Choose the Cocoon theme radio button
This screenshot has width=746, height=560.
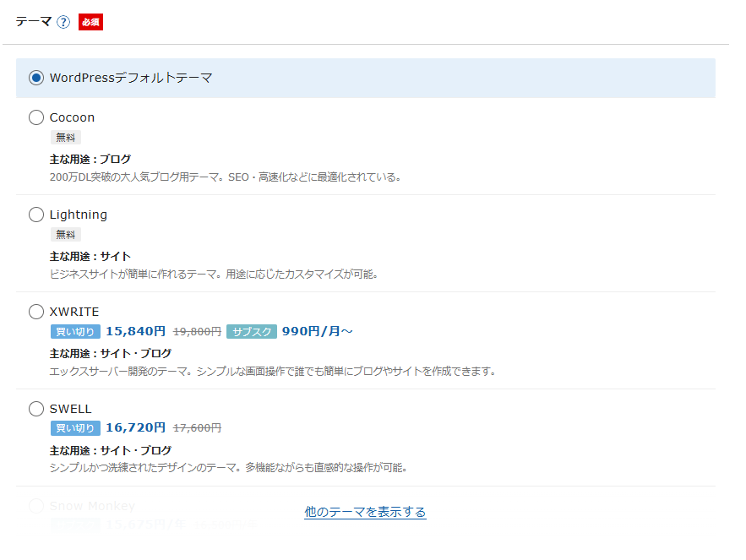[36, 117]
